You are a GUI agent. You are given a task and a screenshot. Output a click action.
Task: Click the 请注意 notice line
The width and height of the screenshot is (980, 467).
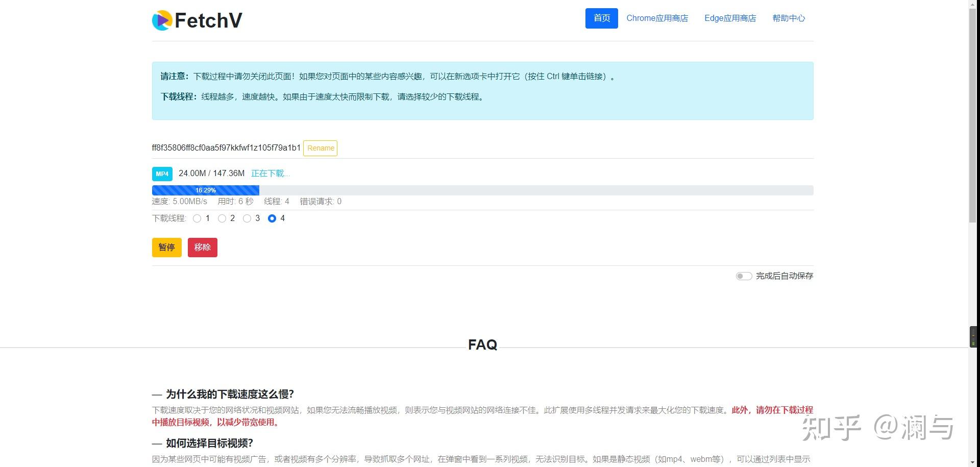(388, 77)
